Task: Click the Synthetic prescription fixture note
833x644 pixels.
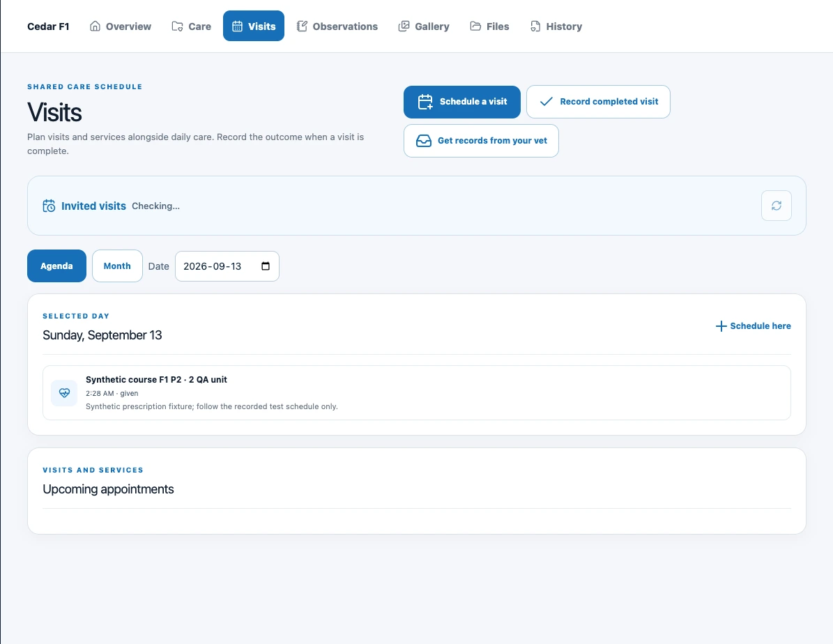Action: click(x=211, y=406)
